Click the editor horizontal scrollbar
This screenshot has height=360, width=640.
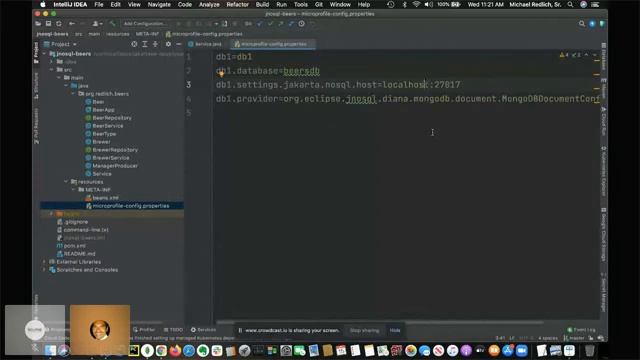(x=380, y=322)
